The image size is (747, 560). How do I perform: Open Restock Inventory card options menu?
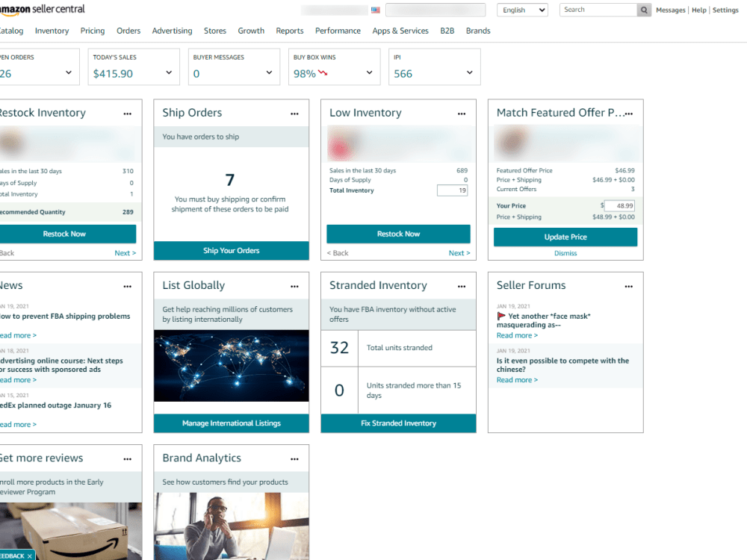(x=127, y=113)
